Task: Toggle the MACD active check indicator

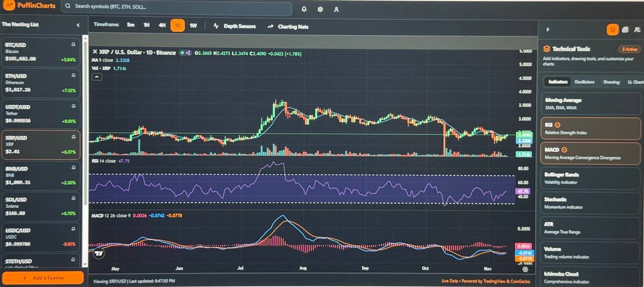Action: [x=564, y=150]
